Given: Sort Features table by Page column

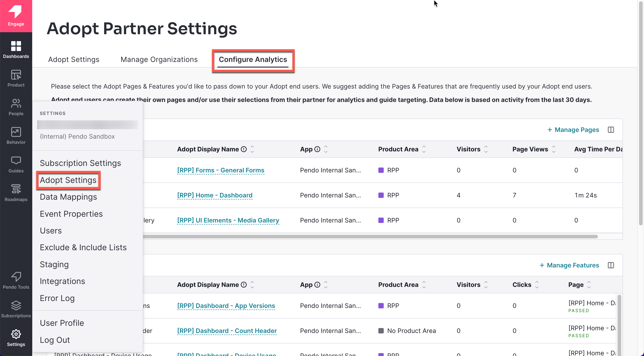Looking at the screenshot, I should coord(589,285).
